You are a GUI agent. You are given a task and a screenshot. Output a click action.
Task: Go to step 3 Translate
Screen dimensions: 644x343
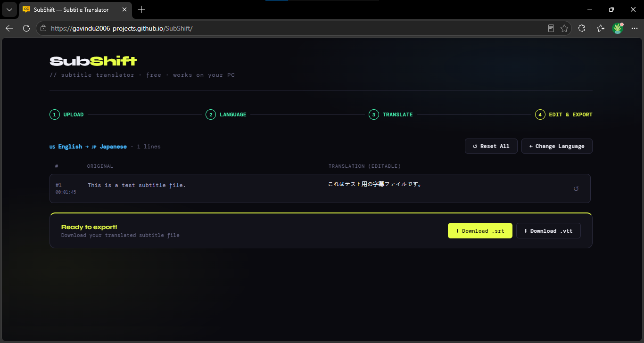coord(391,114)
